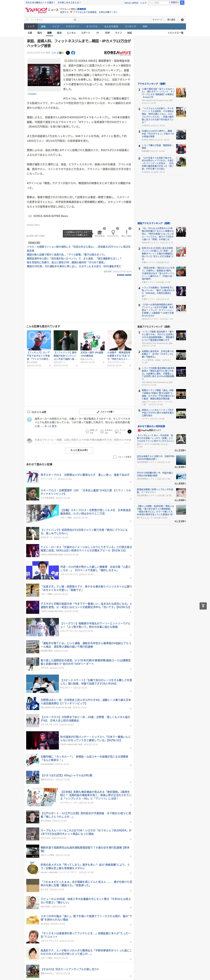Click the scroll-to-top arrow button
The image size is (210, 980).
[203, 606]
